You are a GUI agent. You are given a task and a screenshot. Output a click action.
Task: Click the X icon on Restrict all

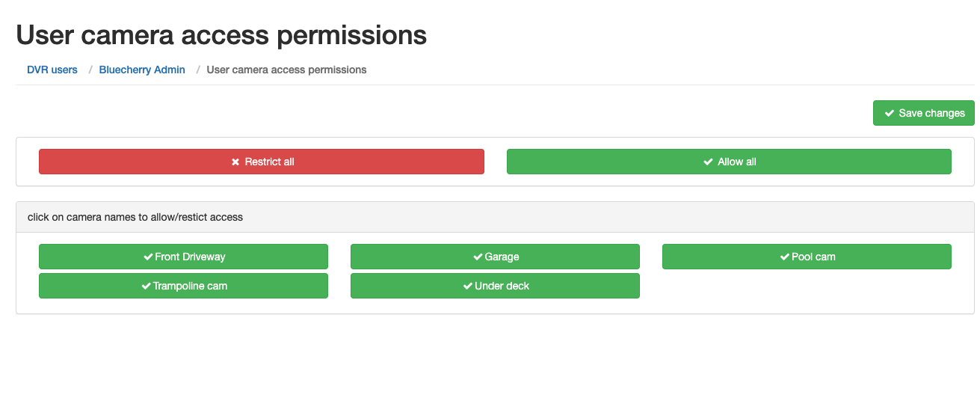tap(235, 162)
